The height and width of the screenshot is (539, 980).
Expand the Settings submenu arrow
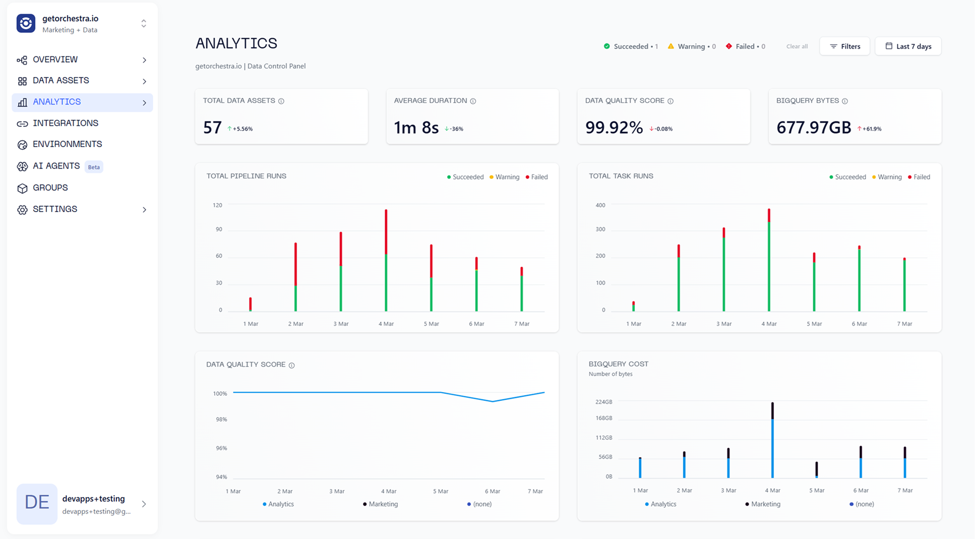click(x=144, y=210)
